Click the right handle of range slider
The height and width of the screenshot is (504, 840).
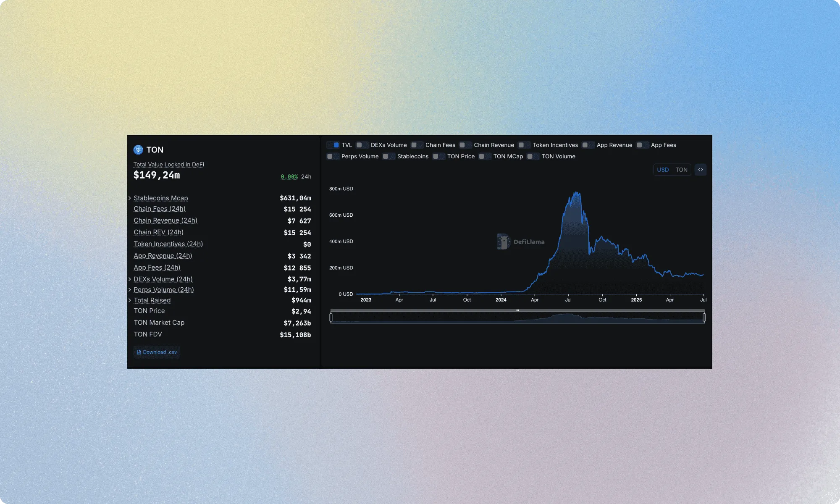704,318
